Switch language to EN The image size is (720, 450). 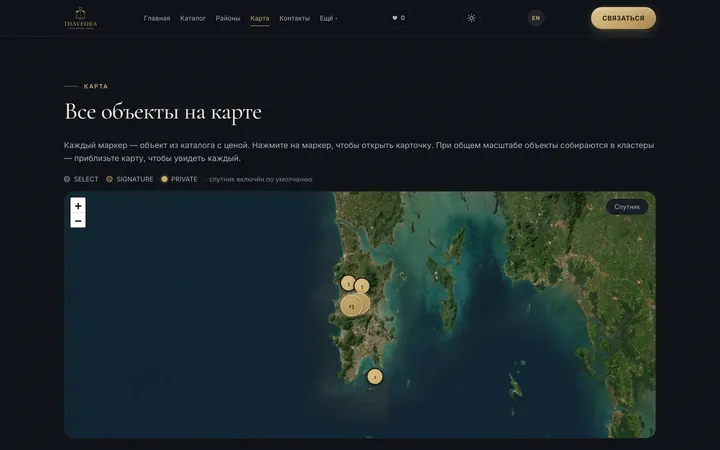535,18
